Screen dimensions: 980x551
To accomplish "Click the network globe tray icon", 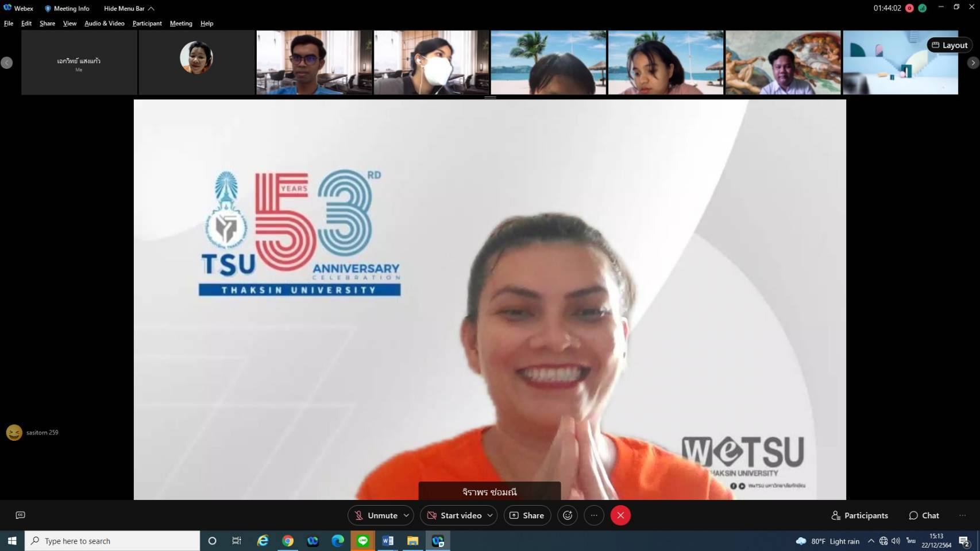I will (x=883, y=541).
